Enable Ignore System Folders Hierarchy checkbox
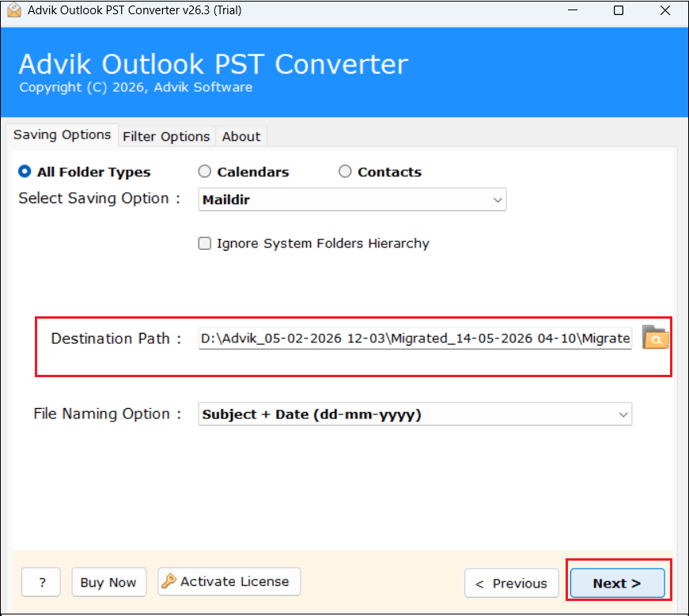 [204, 244]
